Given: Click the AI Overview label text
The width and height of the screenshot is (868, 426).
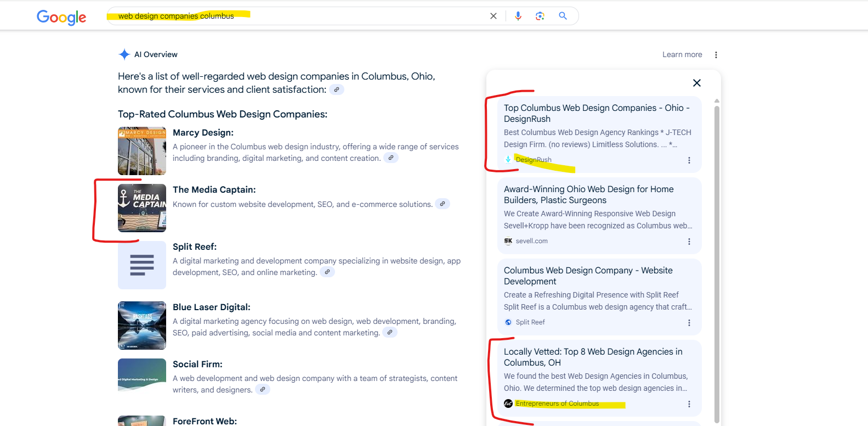Looking at the screenshot, I should pyautogui.click(x=156, y=54).
